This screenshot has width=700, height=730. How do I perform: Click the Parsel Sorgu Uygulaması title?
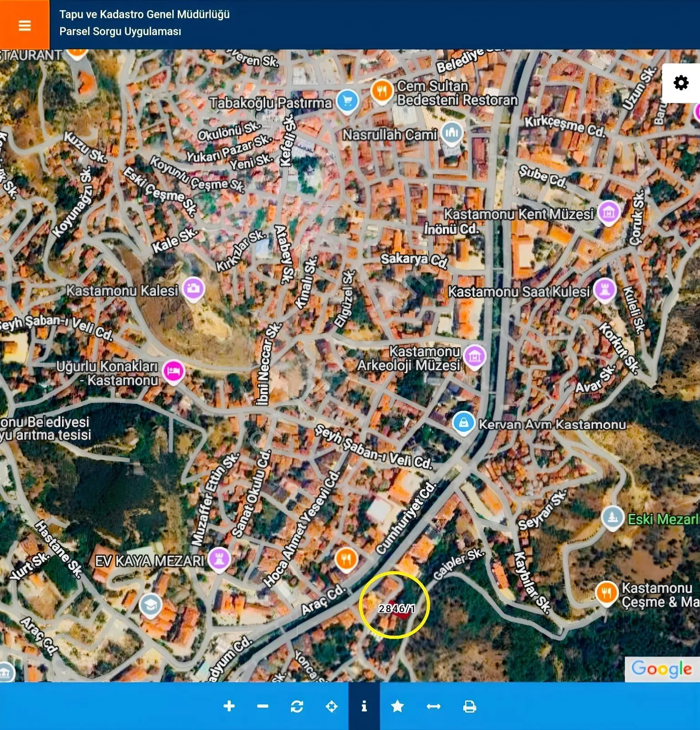(120, 31)
